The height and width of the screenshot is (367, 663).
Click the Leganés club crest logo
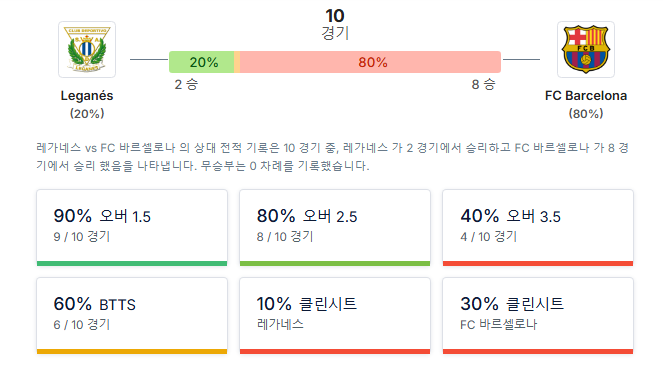(87, 49)
